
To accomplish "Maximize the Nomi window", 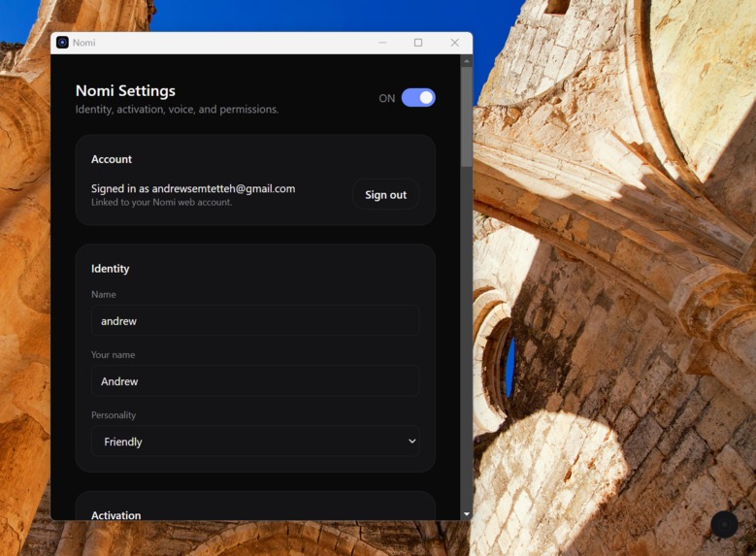I will click(x=418, y=43).
